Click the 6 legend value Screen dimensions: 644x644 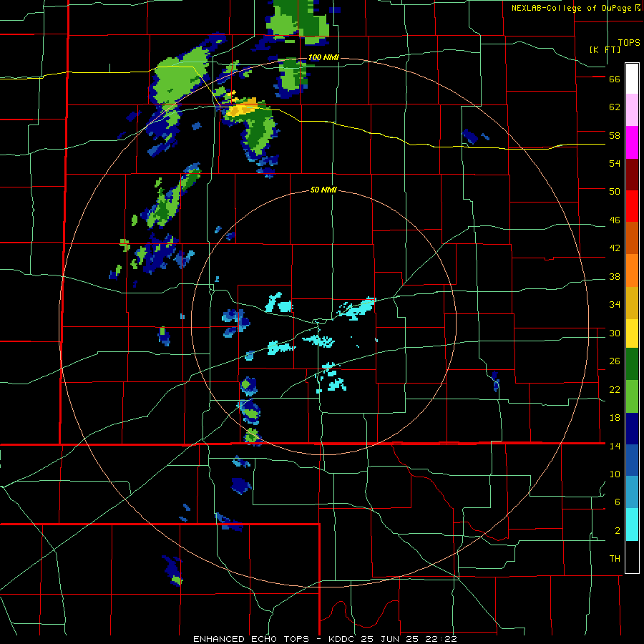click(x=618, y=502)
